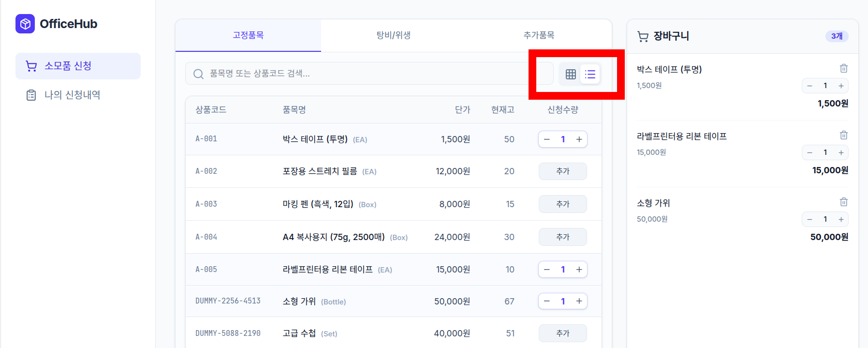Click minus for 박스 테이프 in cart
This screenshot has width=868, height=348.
point(809,86)
